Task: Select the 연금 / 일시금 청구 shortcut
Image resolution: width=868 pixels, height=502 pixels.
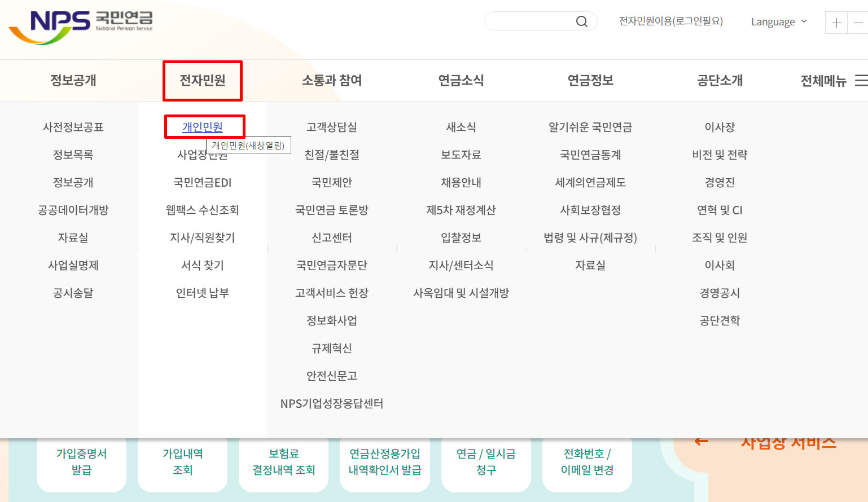Action: point(486,463)
